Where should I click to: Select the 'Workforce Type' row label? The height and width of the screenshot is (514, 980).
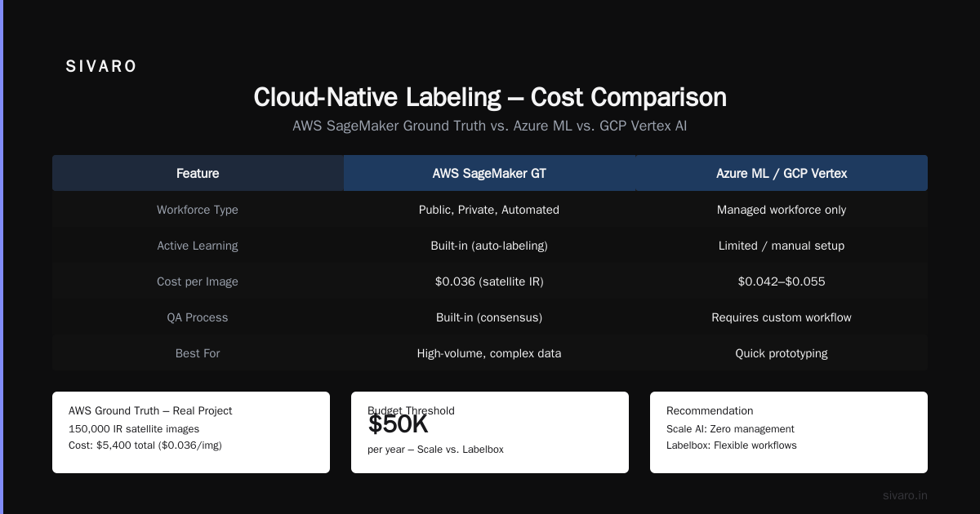tap(198, 210)
